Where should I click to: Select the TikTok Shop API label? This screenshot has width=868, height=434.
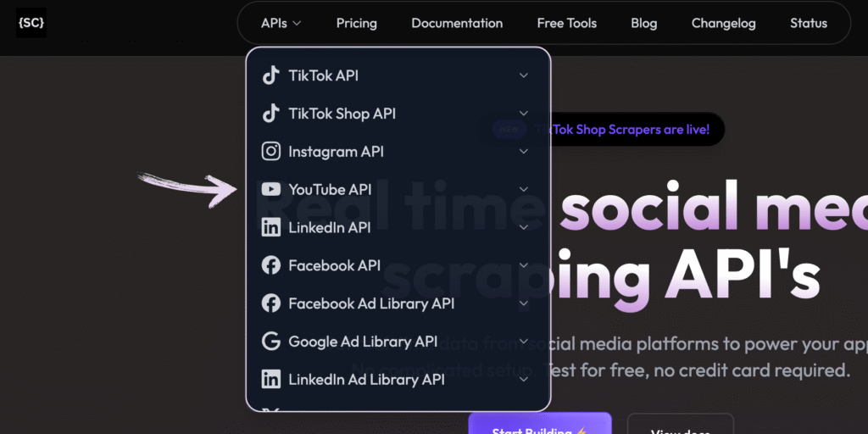[x=342, y=114]
